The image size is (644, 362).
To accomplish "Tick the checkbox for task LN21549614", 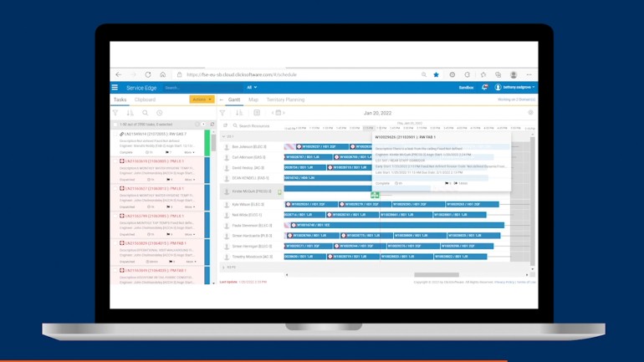I will (115, 135).
